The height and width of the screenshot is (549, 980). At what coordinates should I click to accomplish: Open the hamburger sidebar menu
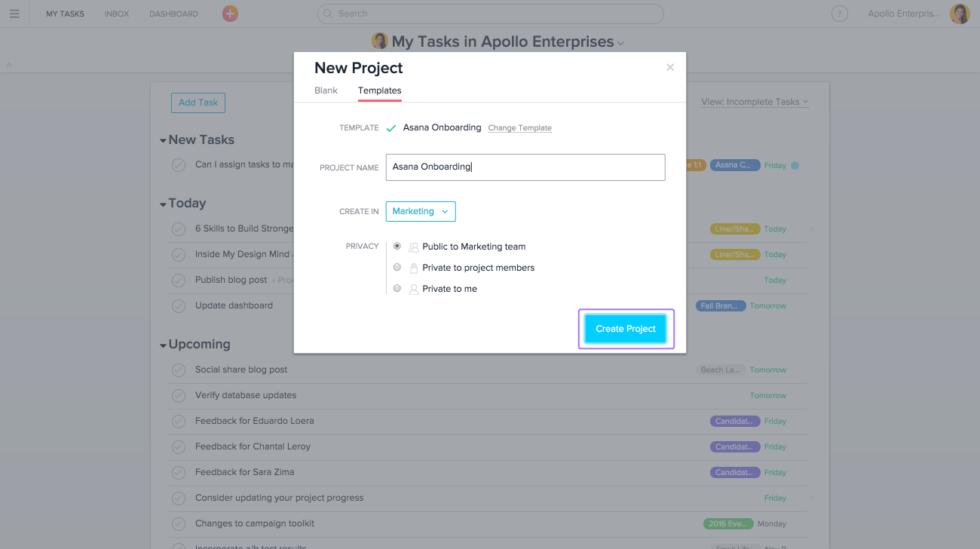(x=14, y=14)
